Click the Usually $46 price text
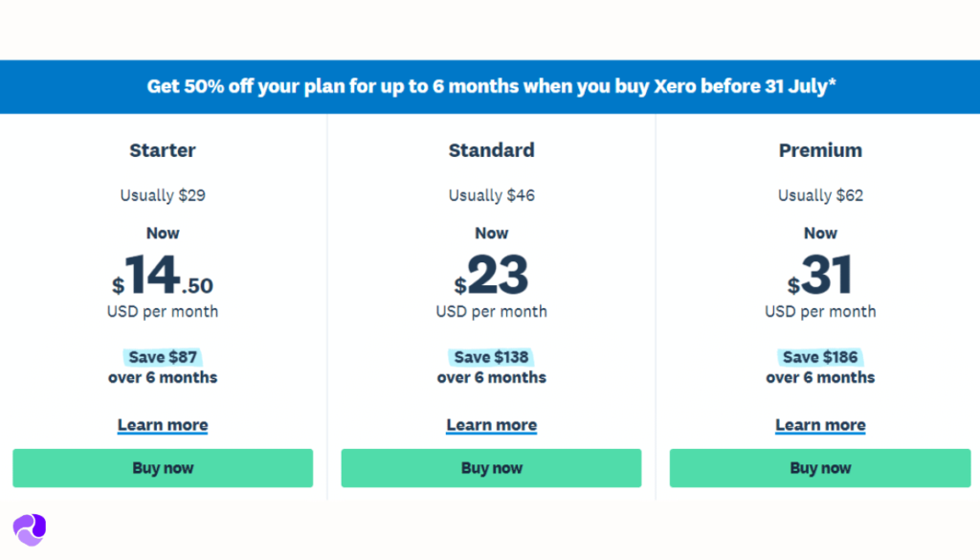The image size is (980, 560). point(491,195)
